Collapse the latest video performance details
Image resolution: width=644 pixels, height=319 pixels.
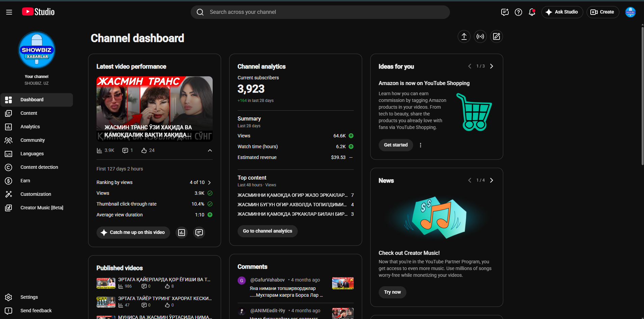210,151
